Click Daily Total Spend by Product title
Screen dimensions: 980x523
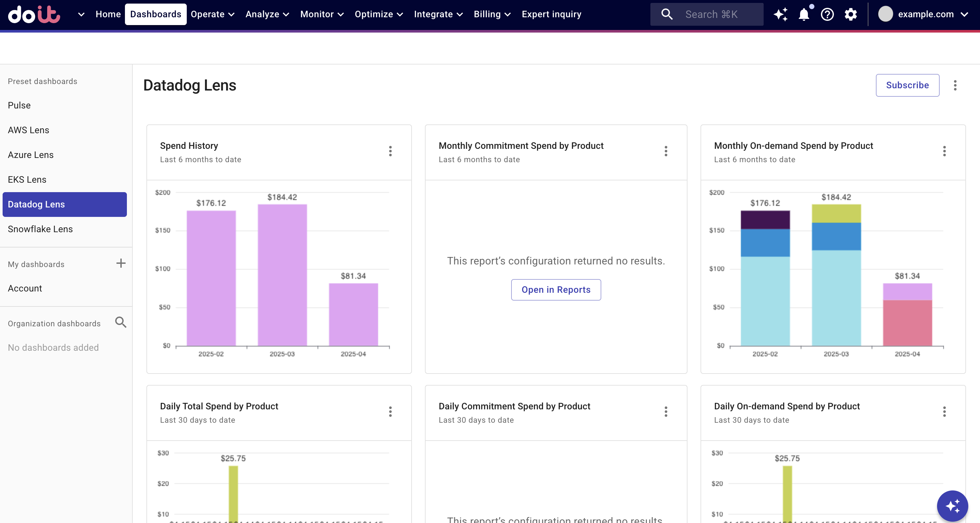(x=219, y=406)
